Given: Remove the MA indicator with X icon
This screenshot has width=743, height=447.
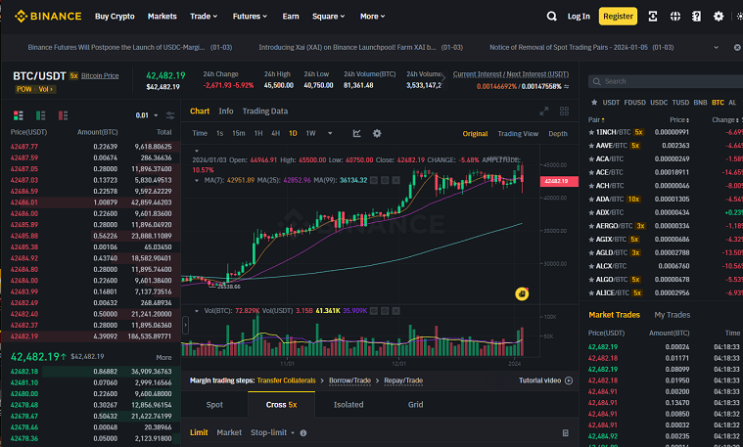Looking at the screenshot, I should [396, 180].
